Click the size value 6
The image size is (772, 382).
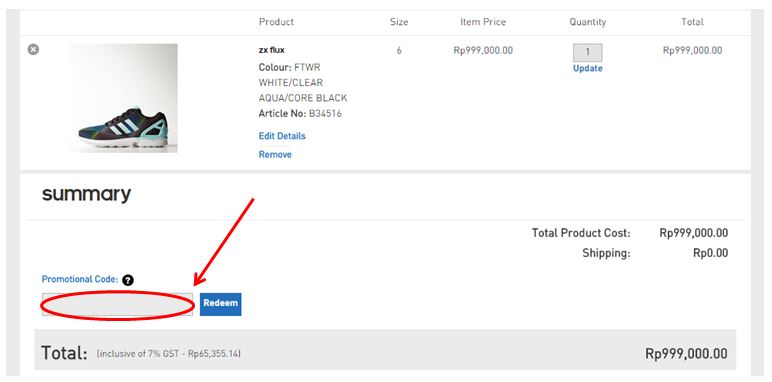click(x=399, y=50)
